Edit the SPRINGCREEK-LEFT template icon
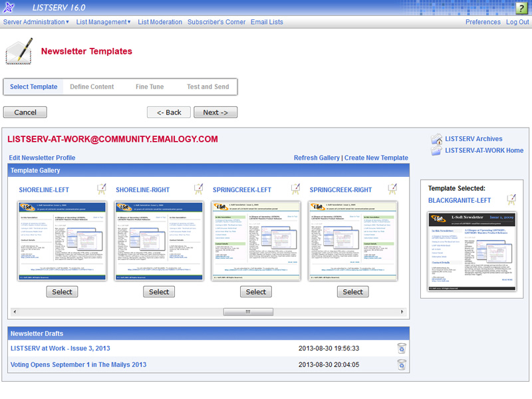This screenshot has height=399, width=532. [295, 190]
